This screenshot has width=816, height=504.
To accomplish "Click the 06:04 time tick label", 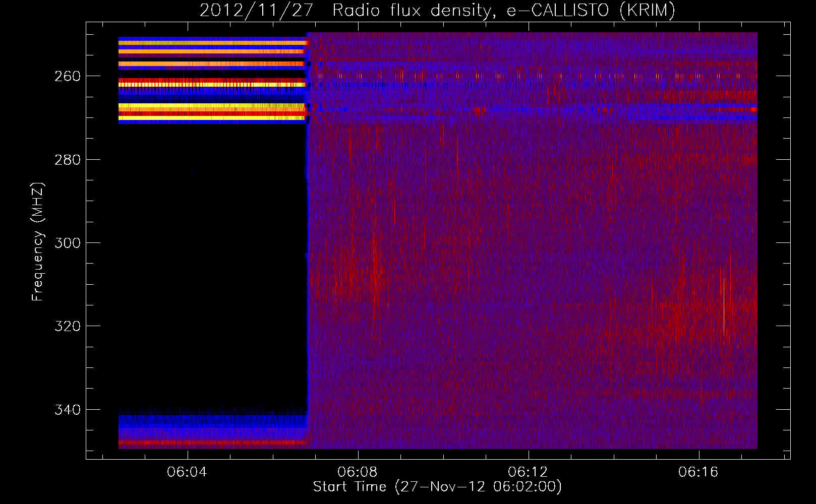I will pos(187,472).
